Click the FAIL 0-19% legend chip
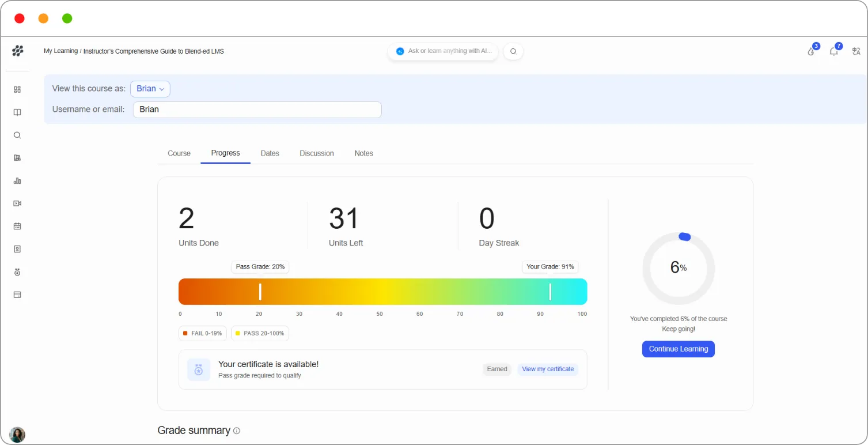This screenshot has height=445, width=868. pyautogui.click(x=203, y=333)
